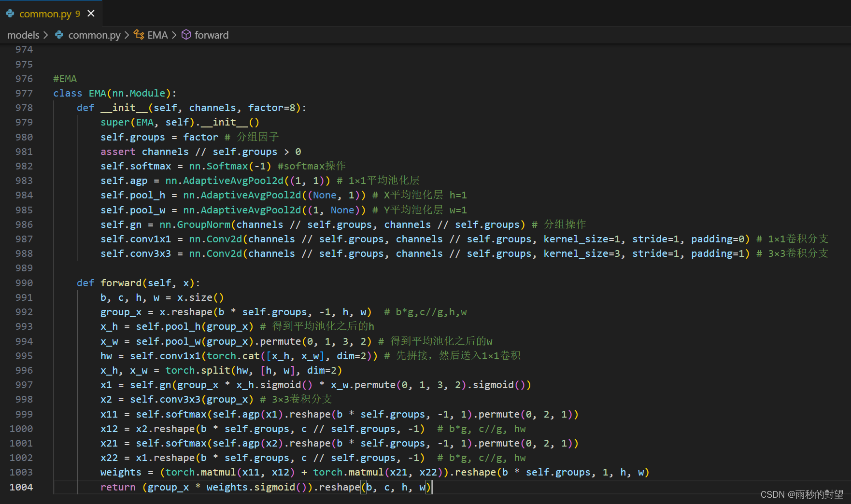Close the common.py tab
Screen dimensions: 851x504
(91, 14)
